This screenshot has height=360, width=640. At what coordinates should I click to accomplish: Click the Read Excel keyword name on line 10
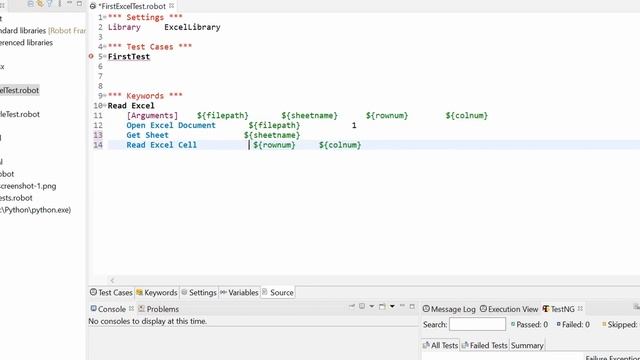pyautogui.click(x=131, y=105)
